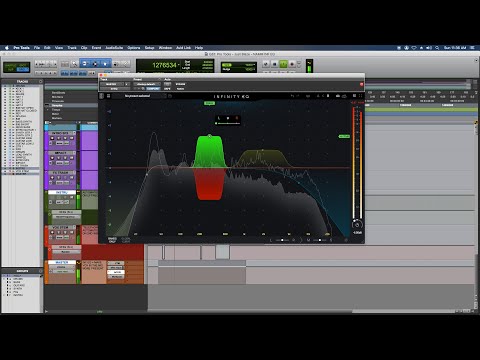
Task: Open the Window menu
Action: [x=165, y=48]
